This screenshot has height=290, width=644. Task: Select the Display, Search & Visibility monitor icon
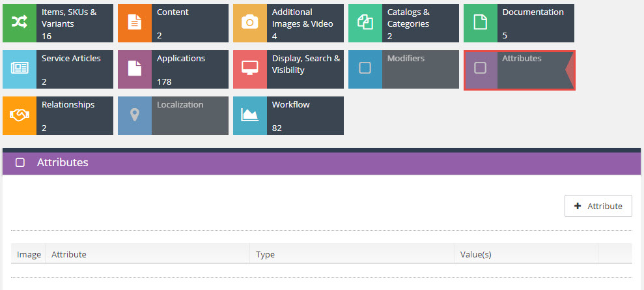tap(249, 69)
